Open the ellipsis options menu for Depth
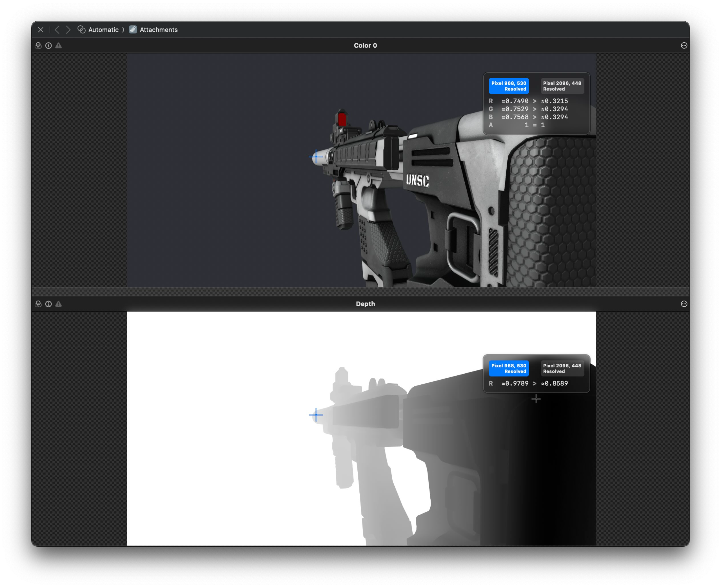The height and width of the screenshot is (588, 721). [x=684, y=304]
